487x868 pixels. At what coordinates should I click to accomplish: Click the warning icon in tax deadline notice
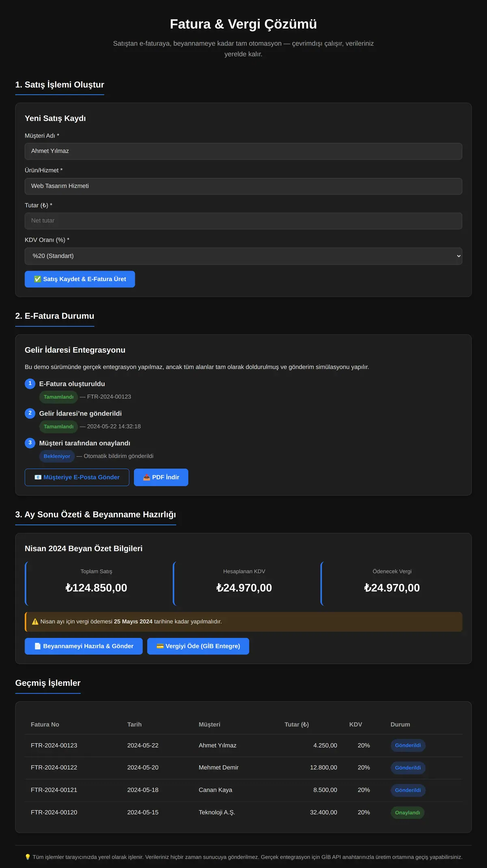(x=35, y=622)
